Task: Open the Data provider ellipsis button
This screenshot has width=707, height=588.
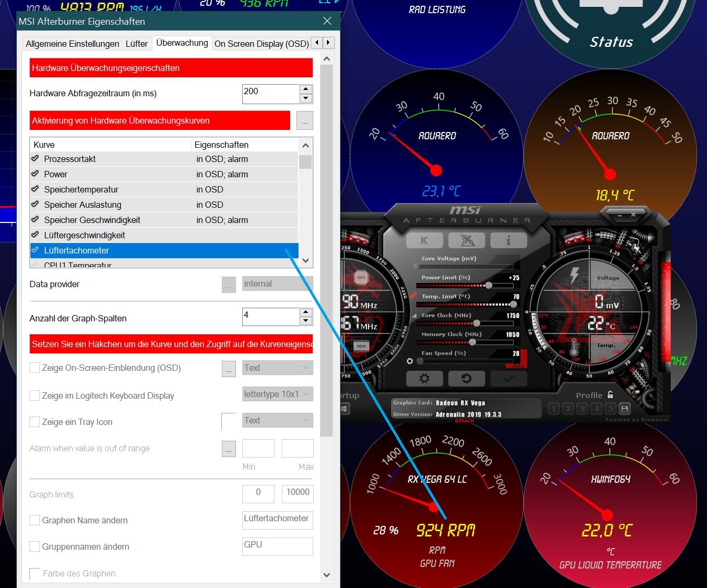Action: pos(229,285)
